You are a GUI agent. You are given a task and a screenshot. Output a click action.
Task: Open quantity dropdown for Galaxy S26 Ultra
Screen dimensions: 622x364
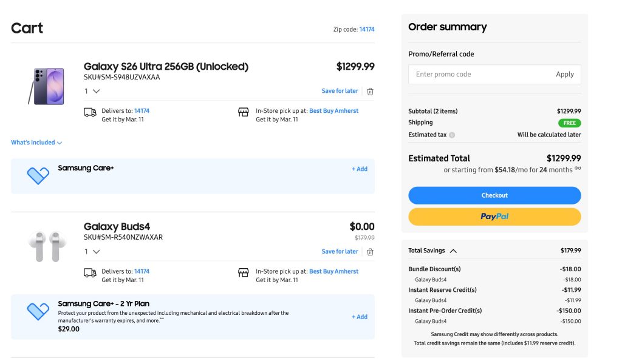pyautogui.click(x=92, y=92)
